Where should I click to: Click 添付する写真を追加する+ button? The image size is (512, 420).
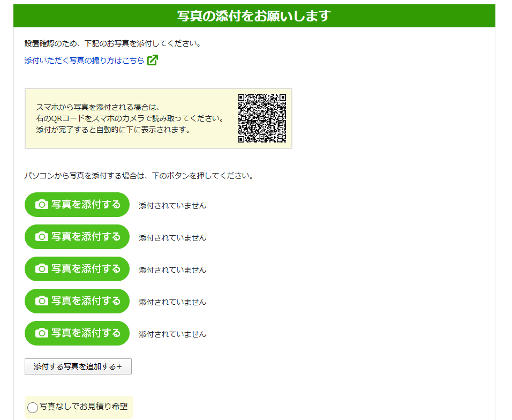click(78, 366)
